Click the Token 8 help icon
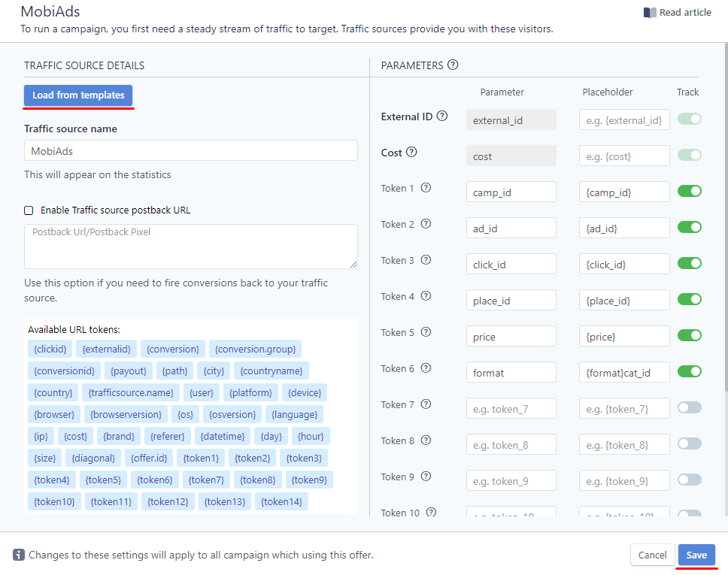The image size is (728, 575). [426, 440]
